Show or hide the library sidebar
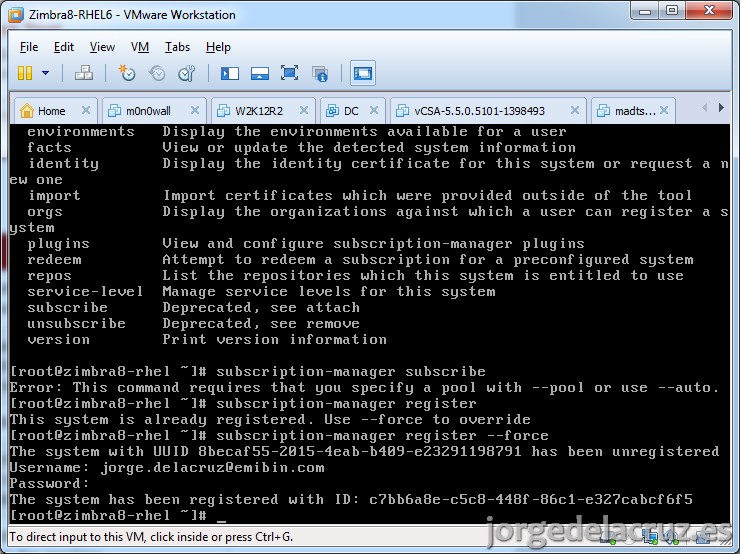740x554 pixels. pyautogui.click(x=230, y=73)
